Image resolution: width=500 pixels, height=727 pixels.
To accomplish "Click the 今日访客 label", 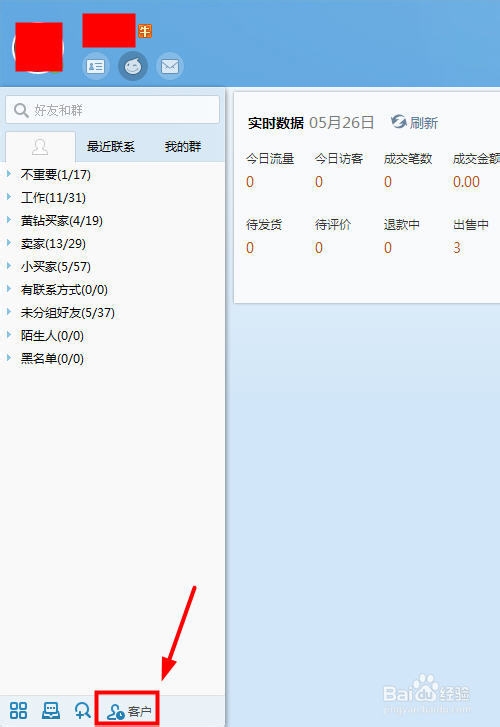I will pos(339,159).
